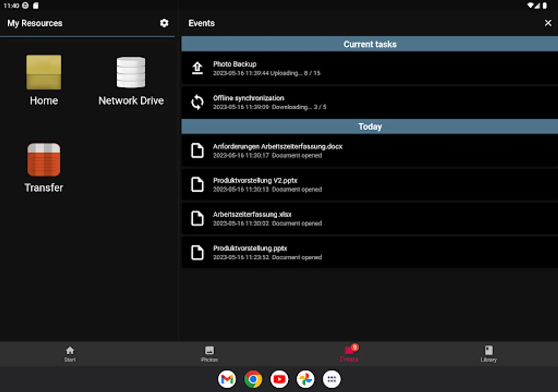This screenshot has width=558, height=392.
Task: Close the Events panel
Action: click(x=548, y=23)
